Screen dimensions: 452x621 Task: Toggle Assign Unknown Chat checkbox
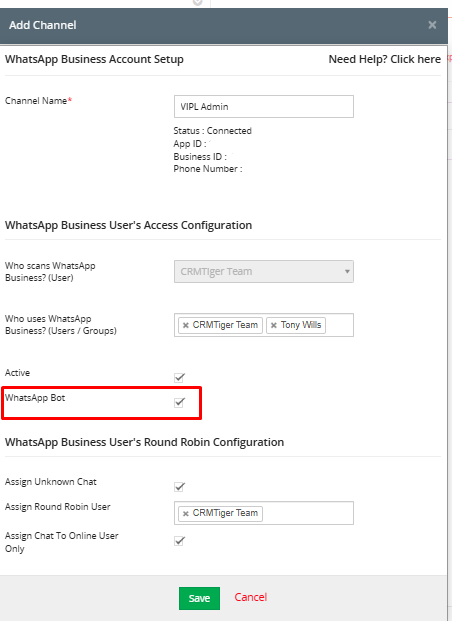pos(179,487)
